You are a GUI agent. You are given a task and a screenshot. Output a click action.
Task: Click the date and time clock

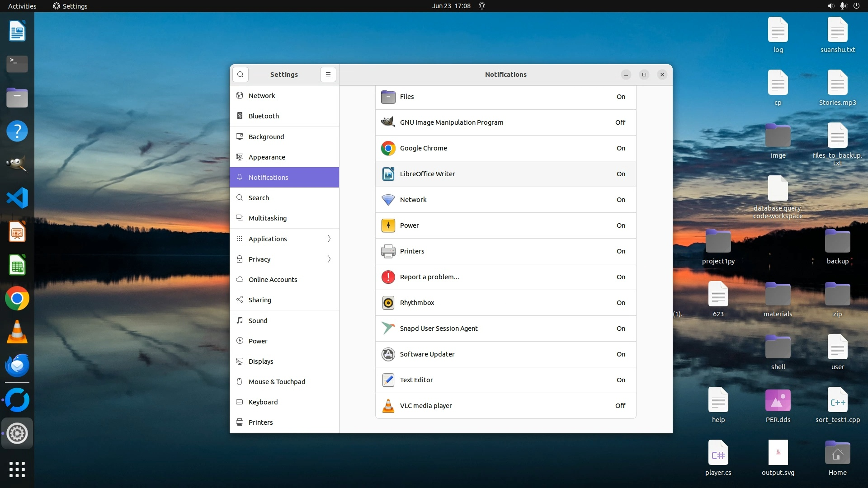(x=451, y=6)
